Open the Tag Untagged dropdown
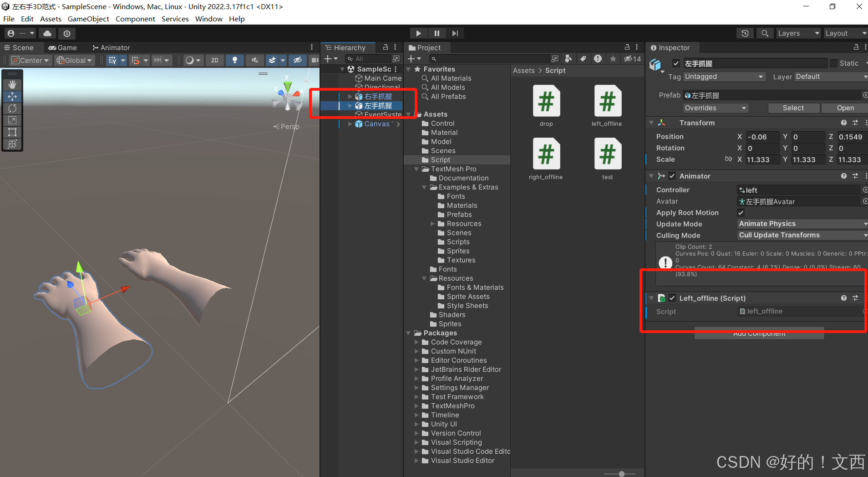This screenshot has width=868, height=477. [x=724, y=77]
